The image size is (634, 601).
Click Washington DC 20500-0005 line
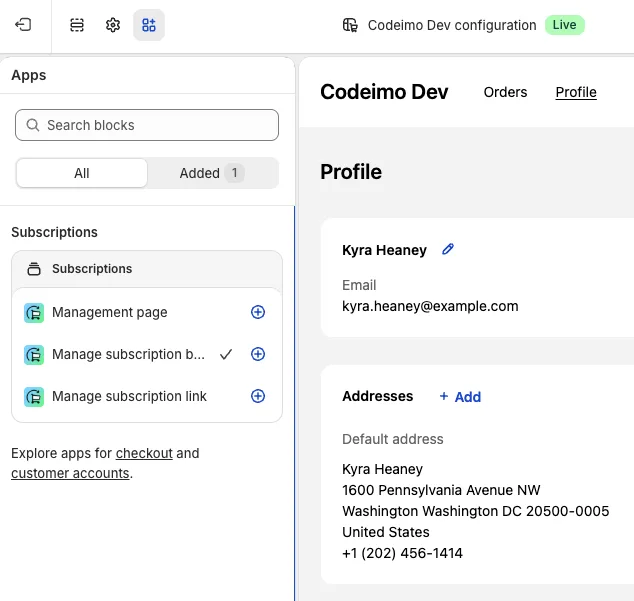pos(476,511)
